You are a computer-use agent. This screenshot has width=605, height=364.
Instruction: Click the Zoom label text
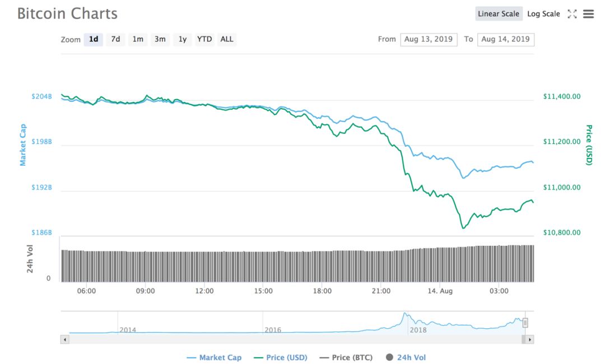tap(71, 40)
